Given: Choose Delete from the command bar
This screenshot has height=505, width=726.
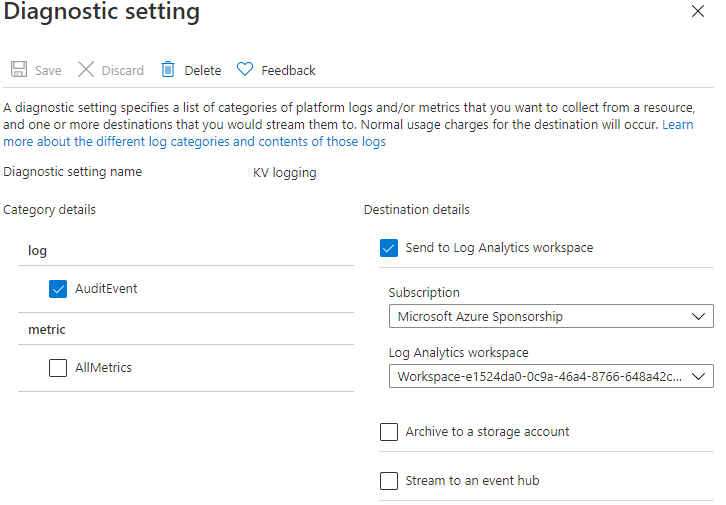Looking at the screenshot, I should 202,71.
